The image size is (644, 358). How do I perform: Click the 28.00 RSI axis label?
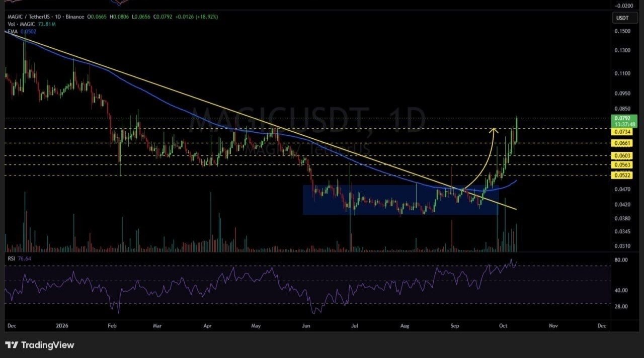(621, 306)
